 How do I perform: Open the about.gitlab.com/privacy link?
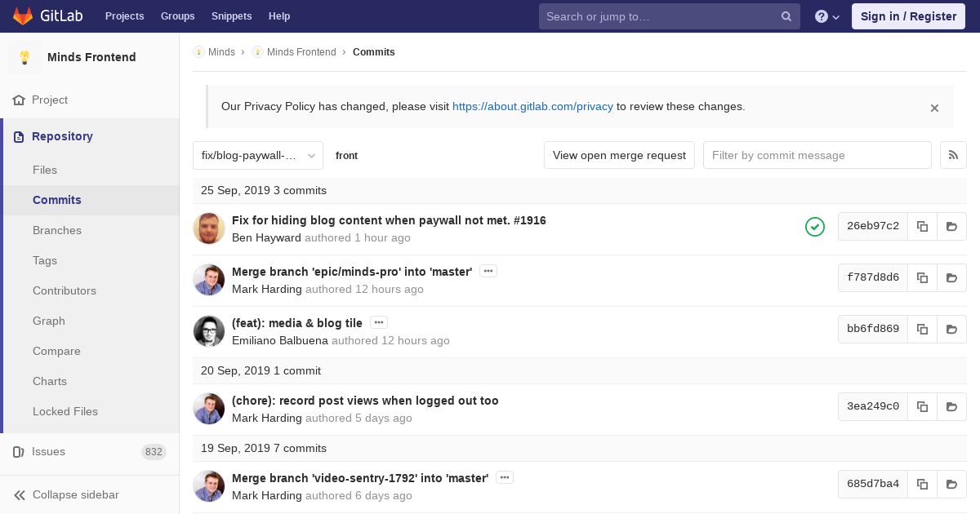532,106
